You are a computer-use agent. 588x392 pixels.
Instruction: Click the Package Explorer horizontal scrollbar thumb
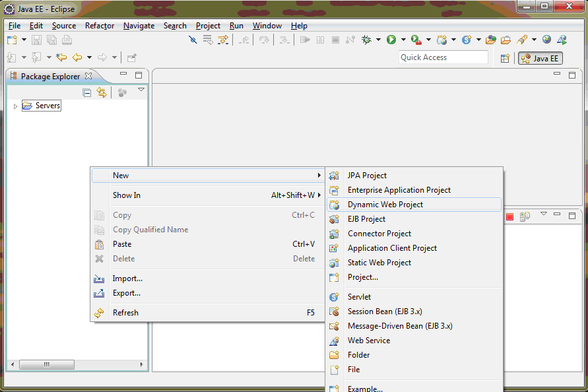[47, 364]
